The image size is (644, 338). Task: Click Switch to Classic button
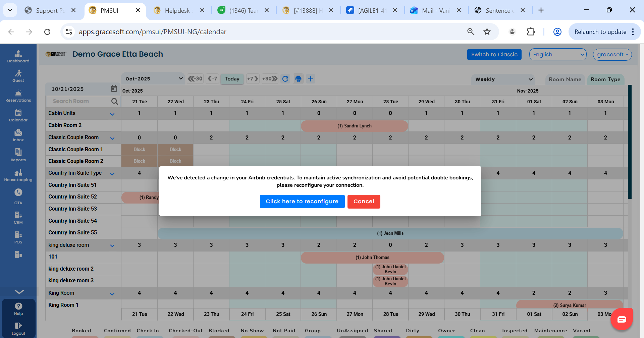click(494, 54)
